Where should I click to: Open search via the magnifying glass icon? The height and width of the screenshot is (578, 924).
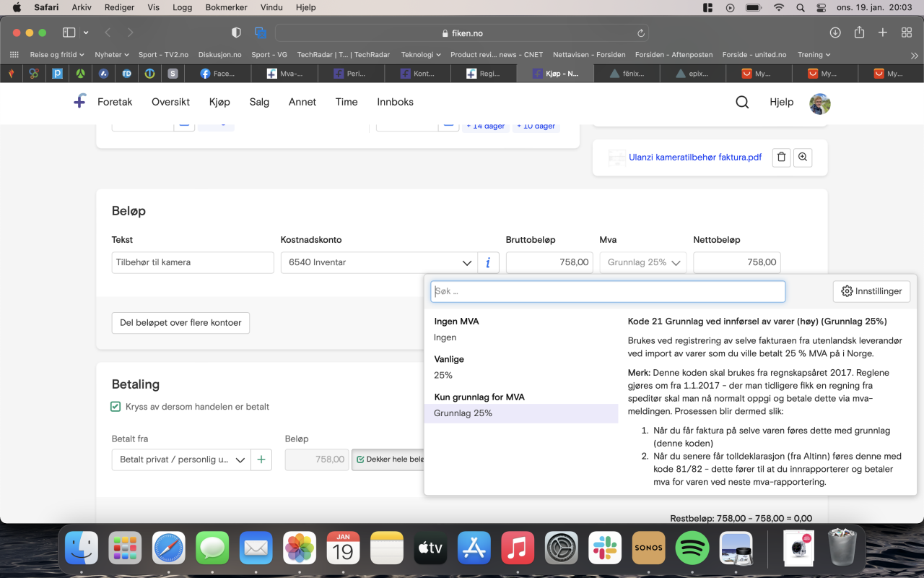point(742,102)
